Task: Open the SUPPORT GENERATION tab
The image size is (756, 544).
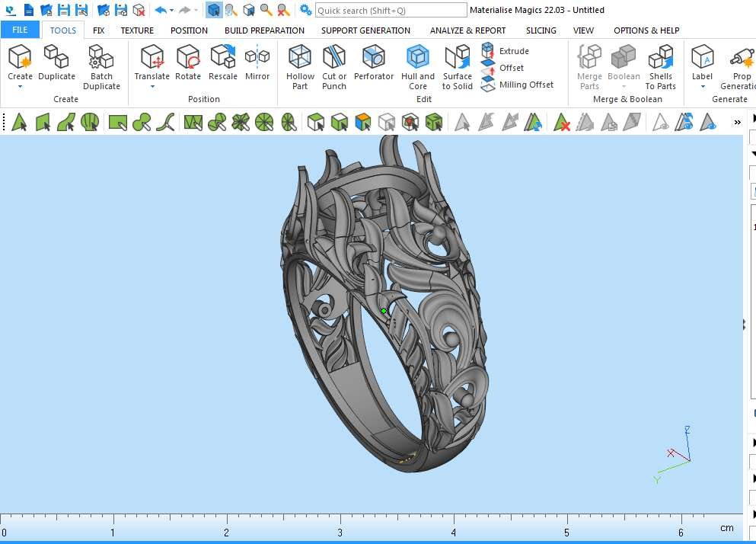Action: [365, 30]
